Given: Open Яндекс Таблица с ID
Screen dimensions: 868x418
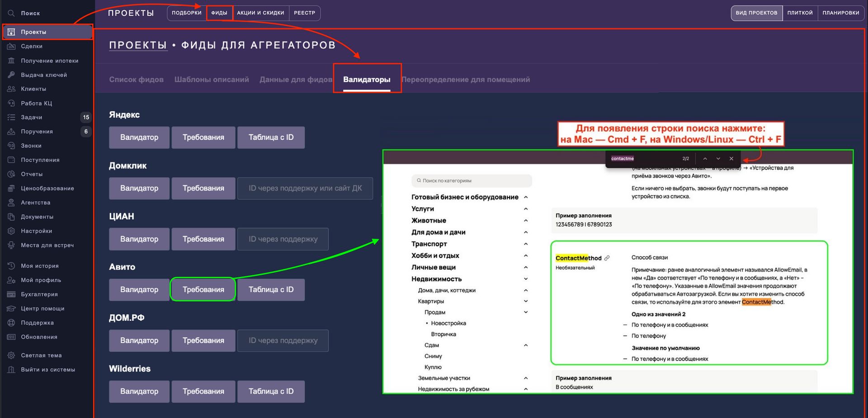Looking at the screenshot, I should [x=271, y=138].
